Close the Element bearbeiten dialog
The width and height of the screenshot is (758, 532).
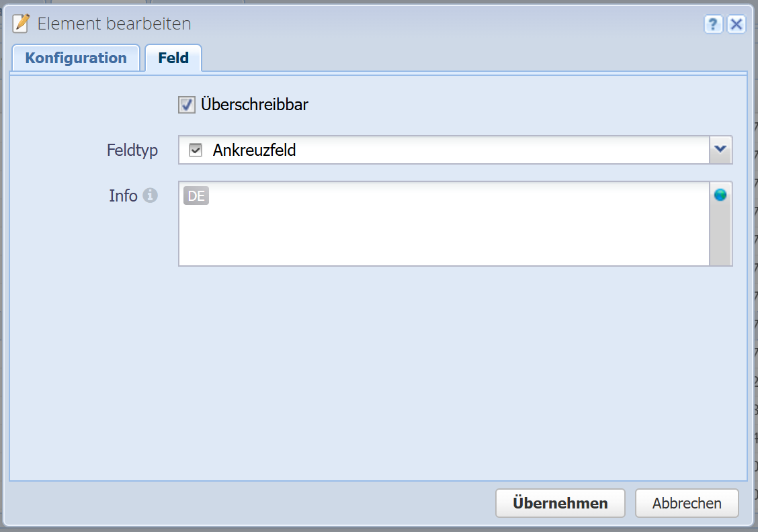click(x=736, y=25)
